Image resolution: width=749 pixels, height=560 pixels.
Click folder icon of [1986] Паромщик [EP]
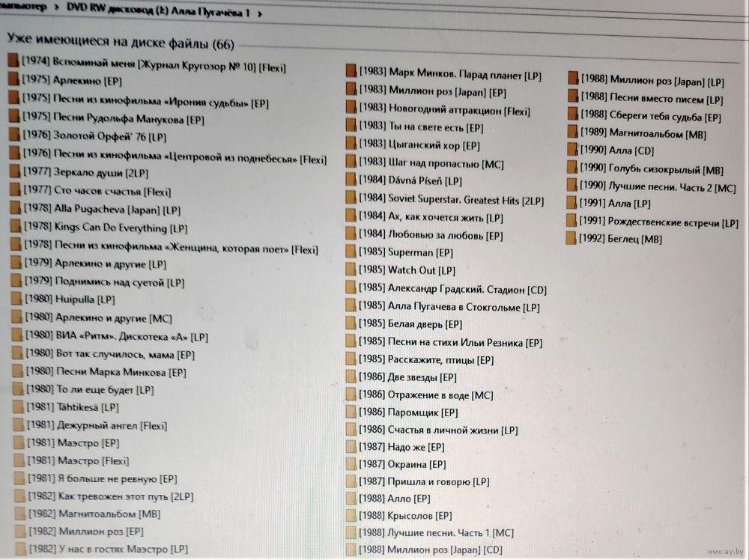[351, 412]
